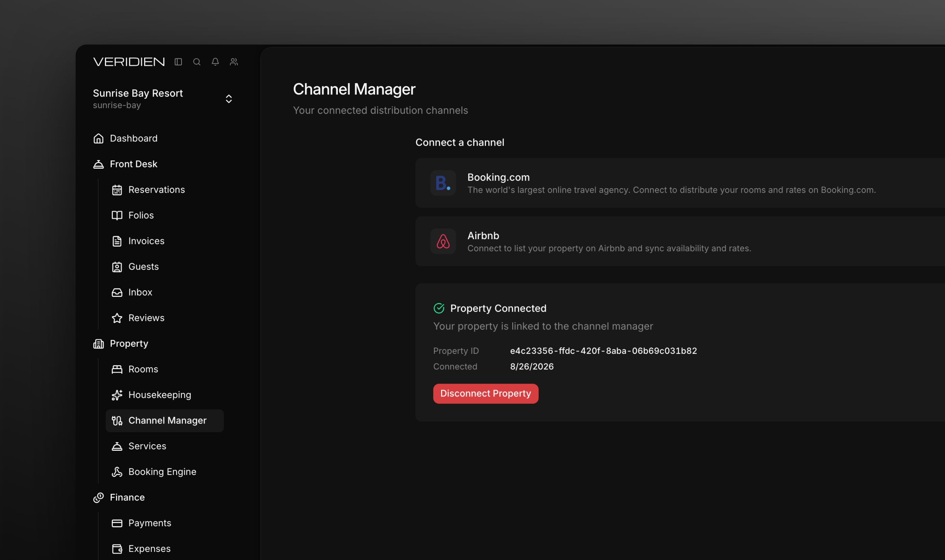Open Folios in the sidebar
This screenshot has height=560, width=945.
point(141,215)
